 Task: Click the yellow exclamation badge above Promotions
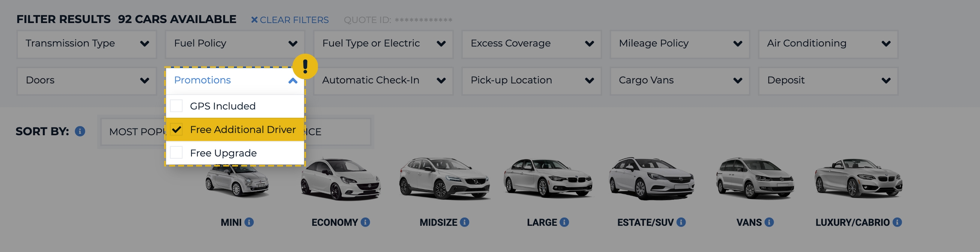point(305,66)
